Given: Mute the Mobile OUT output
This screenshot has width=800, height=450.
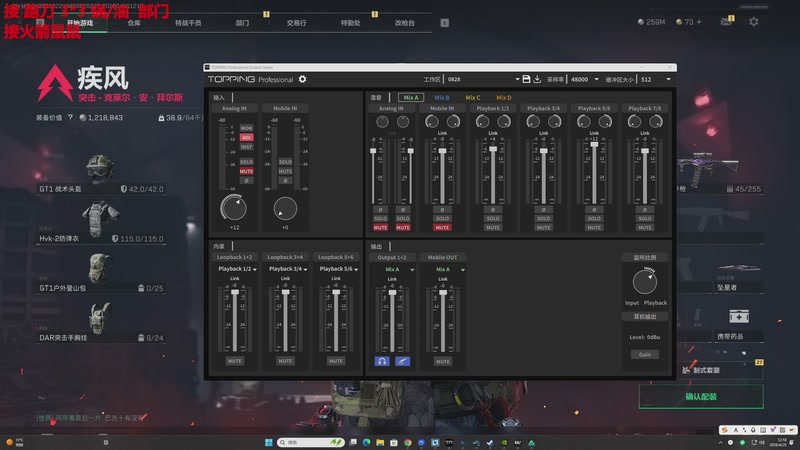Looking at the screenshot, I should [442, 361].
